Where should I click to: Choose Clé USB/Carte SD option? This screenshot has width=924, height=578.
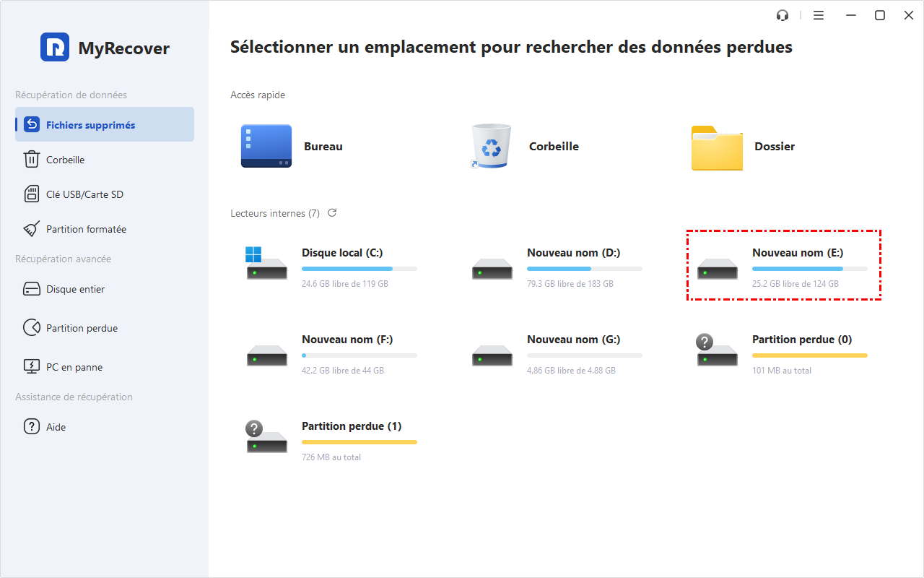click(x=84, y=194)
